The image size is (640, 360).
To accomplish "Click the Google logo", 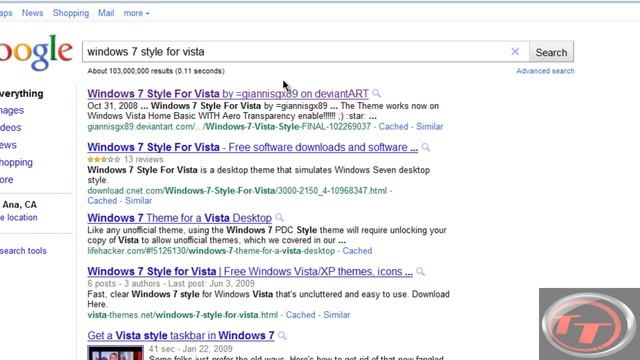I will tap(36, 53).
